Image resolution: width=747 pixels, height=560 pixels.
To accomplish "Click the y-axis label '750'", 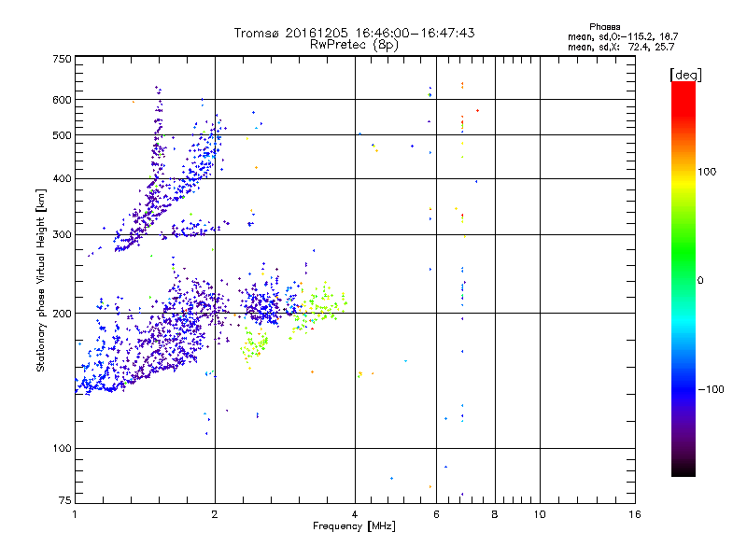I will [x=62, y=59].
